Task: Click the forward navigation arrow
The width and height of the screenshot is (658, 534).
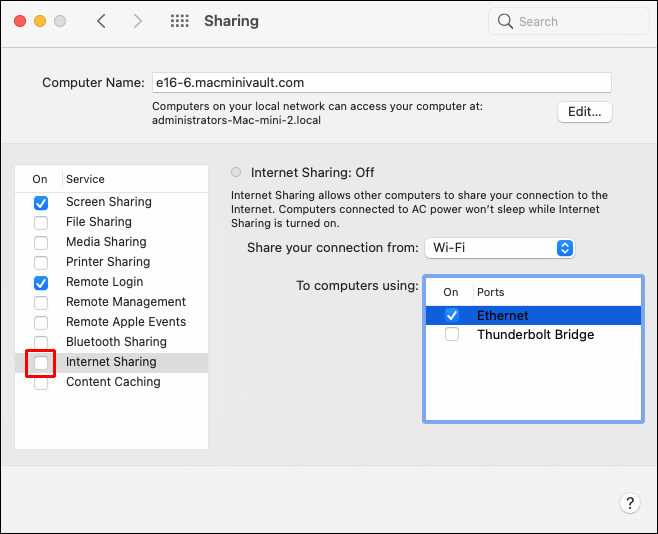Action: (138, 21)
